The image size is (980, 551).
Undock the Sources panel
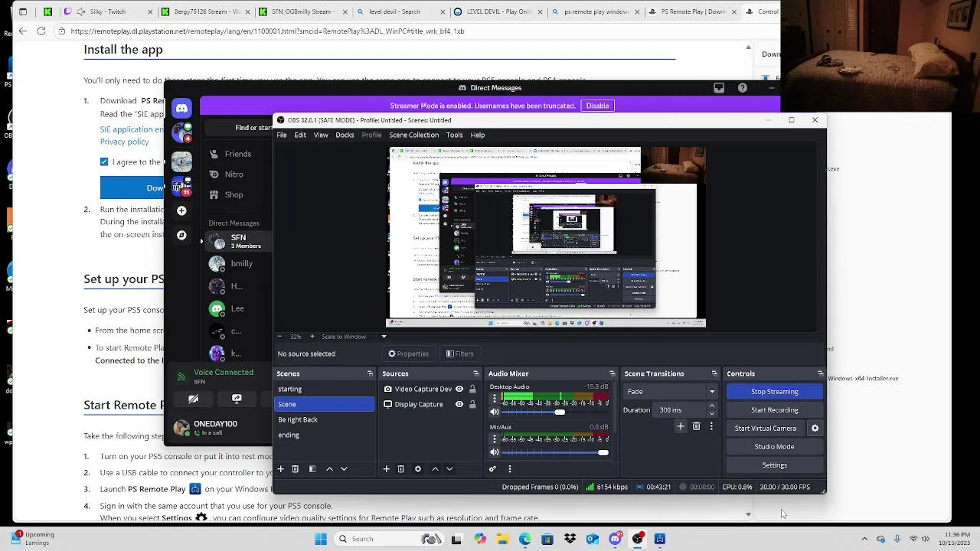tap(475, 373)
